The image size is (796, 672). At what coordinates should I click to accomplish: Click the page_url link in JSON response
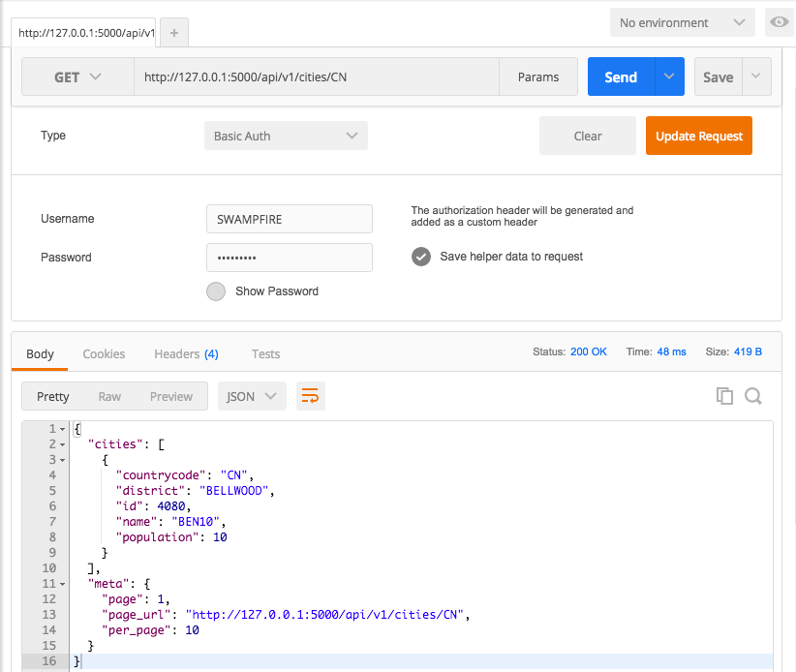click(x=325, y=615)
